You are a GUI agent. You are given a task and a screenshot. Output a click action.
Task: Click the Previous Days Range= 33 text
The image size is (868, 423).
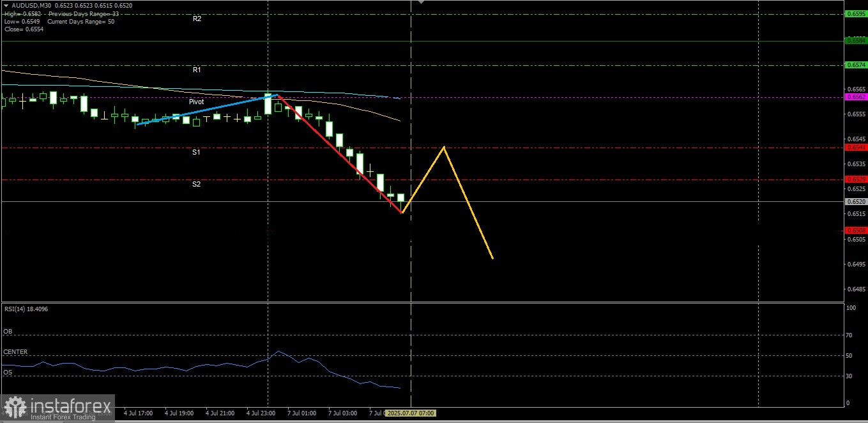[x=84, y=13]
